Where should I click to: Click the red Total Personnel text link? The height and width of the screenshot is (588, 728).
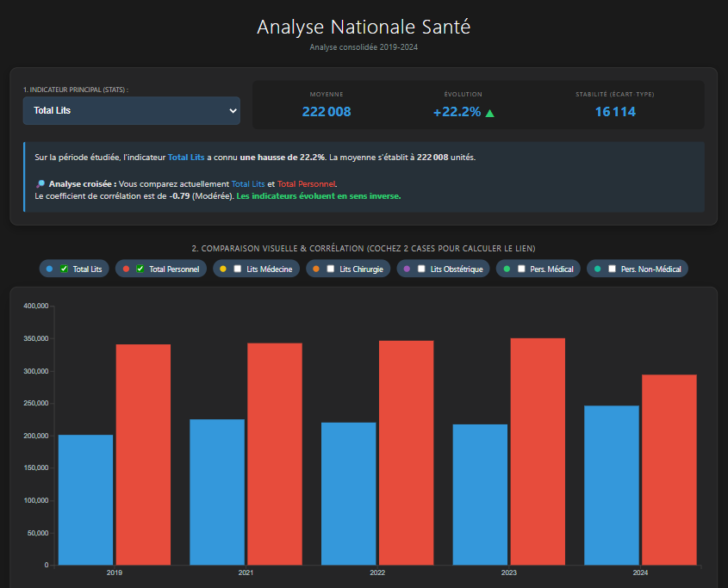pyautogui.click(x=306, y=184)
